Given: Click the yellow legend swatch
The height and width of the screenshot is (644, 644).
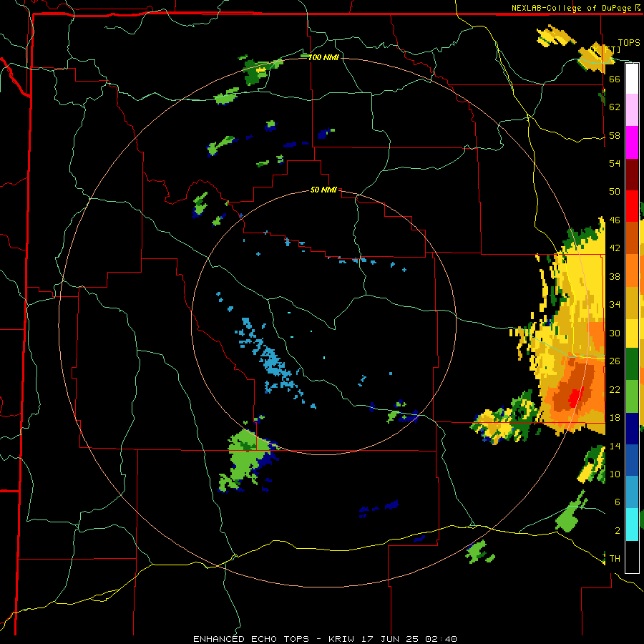Looking at the screenshot, I should click(632, 333).
